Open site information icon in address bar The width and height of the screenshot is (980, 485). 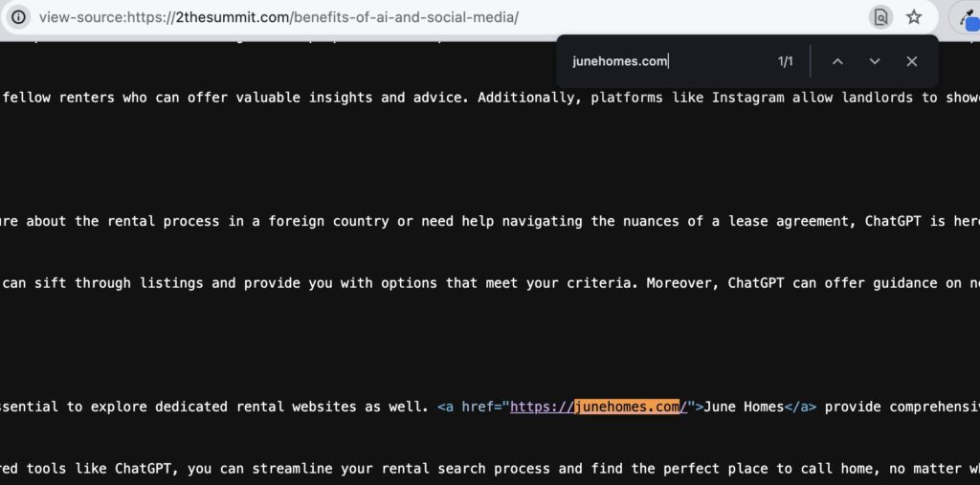click(19, 17)
